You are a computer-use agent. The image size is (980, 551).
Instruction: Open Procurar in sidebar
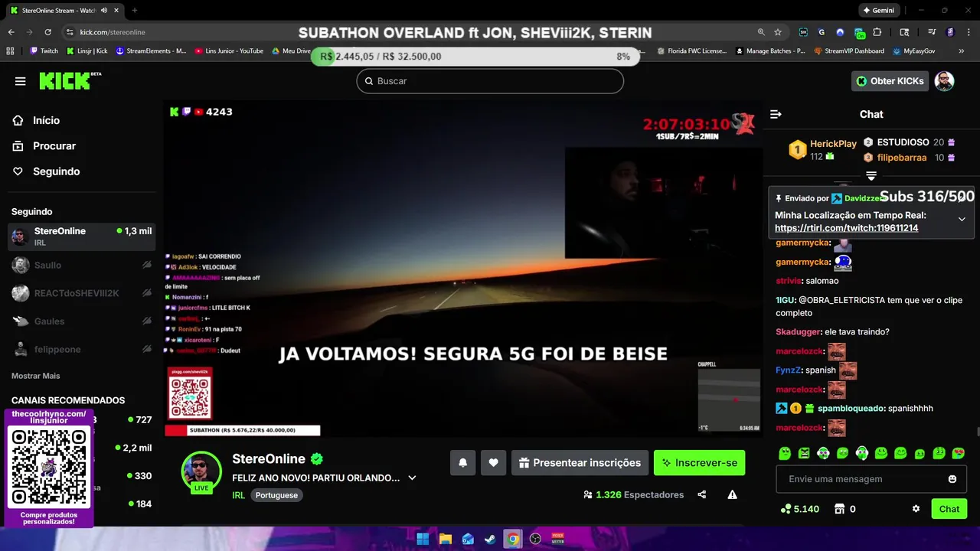pos(54,146)
